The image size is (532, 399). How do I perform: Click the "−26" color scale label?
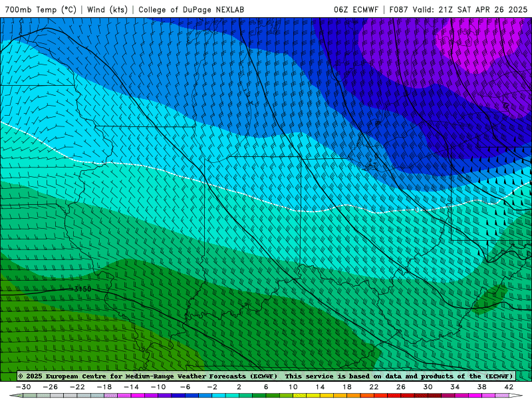[51, 387]
